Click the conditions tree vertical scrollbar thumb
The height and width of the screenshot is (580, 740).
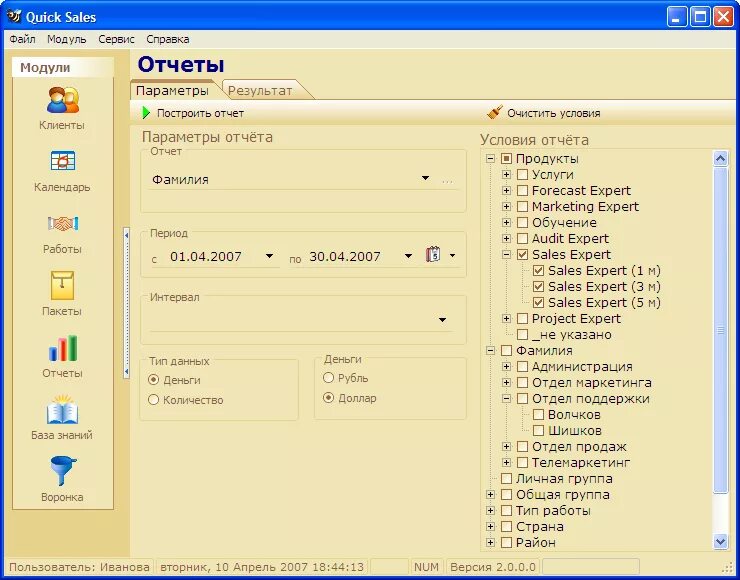pyautogui.click(x=721, y=330)
